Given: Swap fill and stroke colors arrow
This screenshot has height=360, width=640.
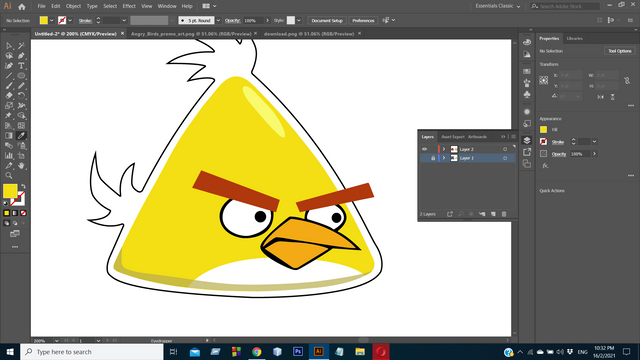Looking at the screenshot, I should pos(23,187).
